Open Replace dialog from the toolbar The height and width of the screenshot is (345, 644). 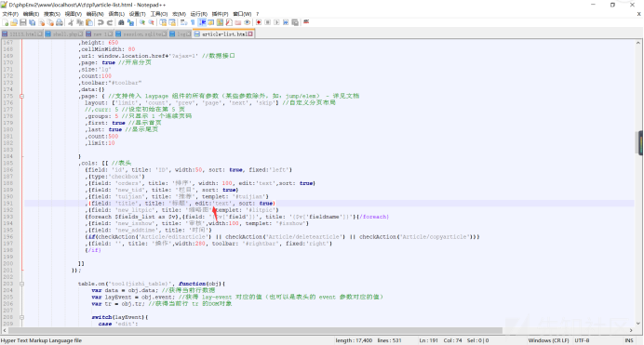point(130,22)
